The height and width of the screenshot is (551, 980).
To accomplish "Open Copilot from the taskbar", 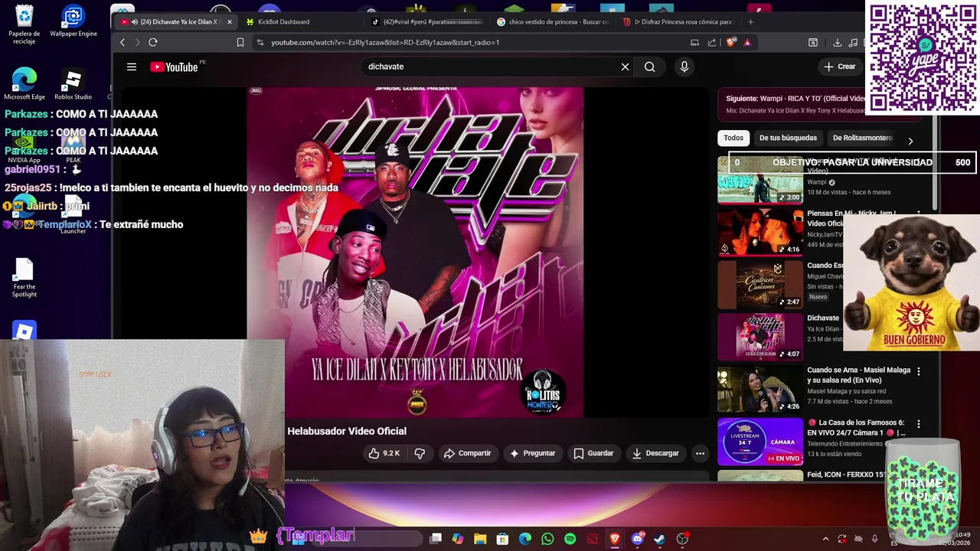I will coord(458,539).
